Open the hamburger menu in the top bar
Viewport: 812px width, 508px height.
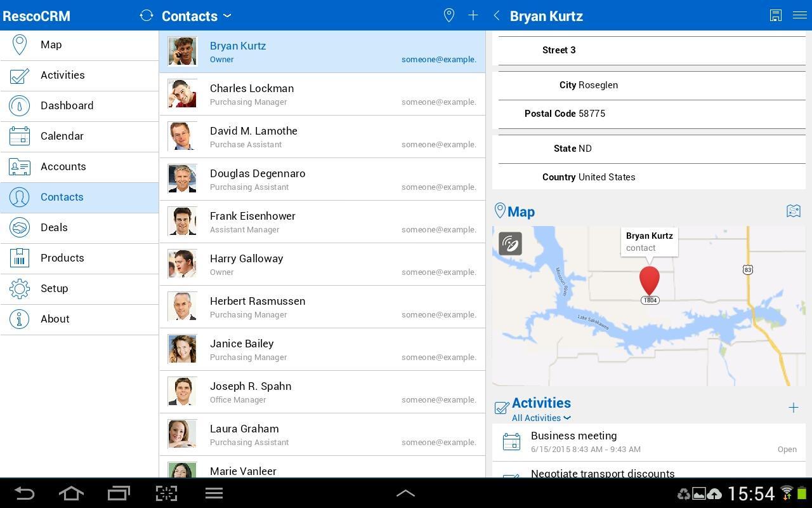click(x=800, y=15)
